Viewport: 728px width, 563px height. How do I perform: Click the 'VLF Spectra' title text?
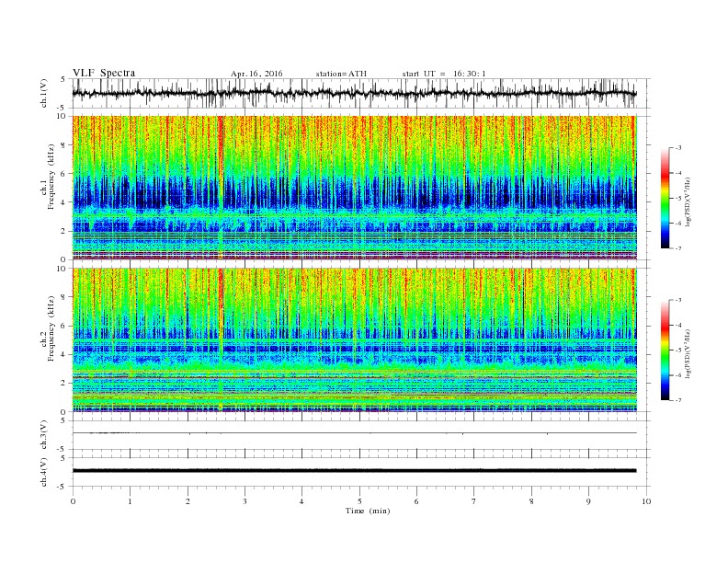coord(104,73)
